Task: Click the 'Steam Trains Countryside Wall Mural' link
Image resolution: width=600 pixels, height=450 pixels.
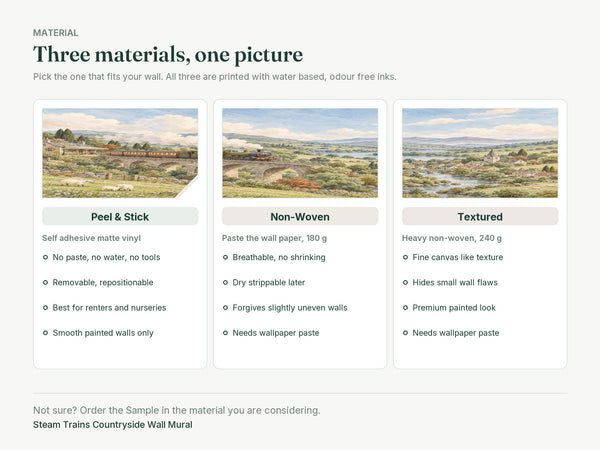Action: [x=113, y=425]
